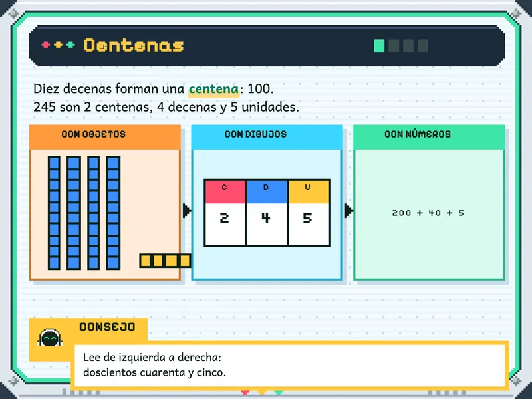Click the pink plus sign in header
The image size is (532, 399).
pyautogui.click(x=45, y=45)
